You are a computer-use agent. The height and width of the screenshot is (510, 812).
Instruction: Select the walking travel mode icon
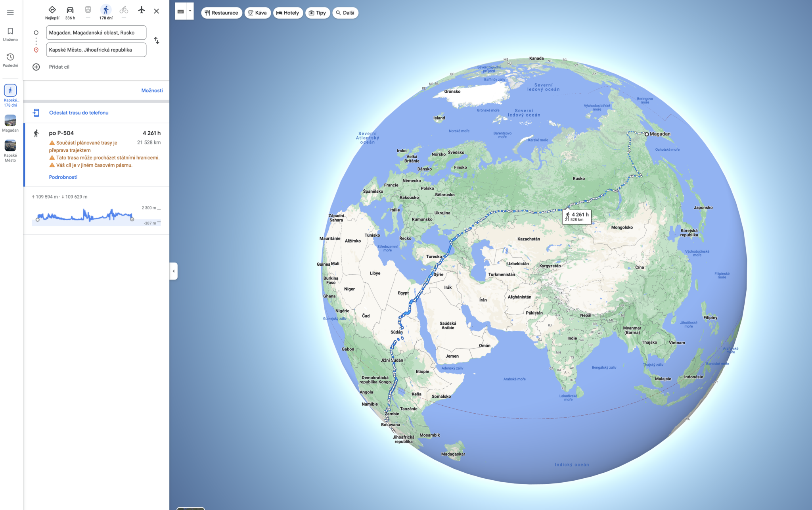(105, 10)
